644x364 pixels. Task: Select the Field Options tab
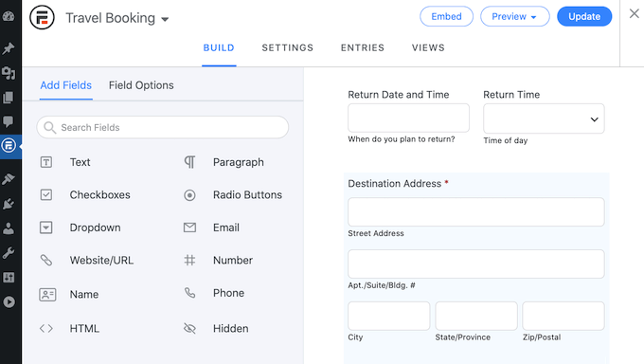click(141, 85)
